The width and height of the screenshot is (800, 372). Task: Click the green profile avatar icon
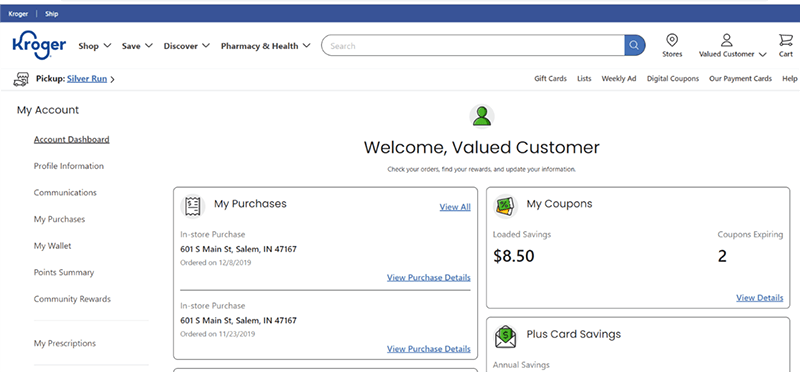[x=482, y=116]
